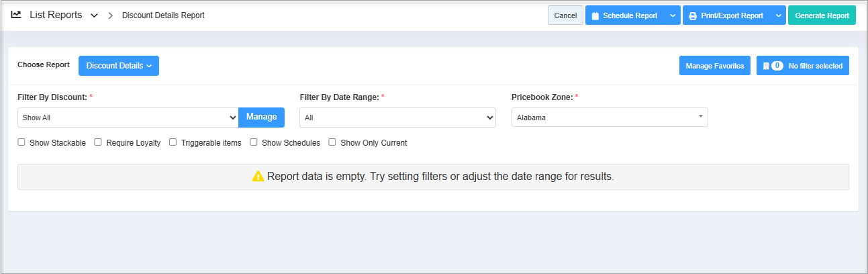The height and width of the screenshot is (274, 868).
Task: Click the calendar icon on Schedule Report
Action: click(595, 15)
